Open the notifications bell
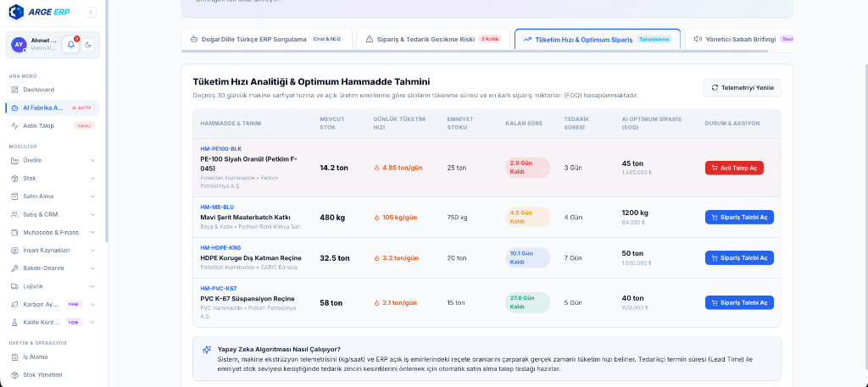The image size is (868, 387). pyautogui.click(x=71, y=45)
